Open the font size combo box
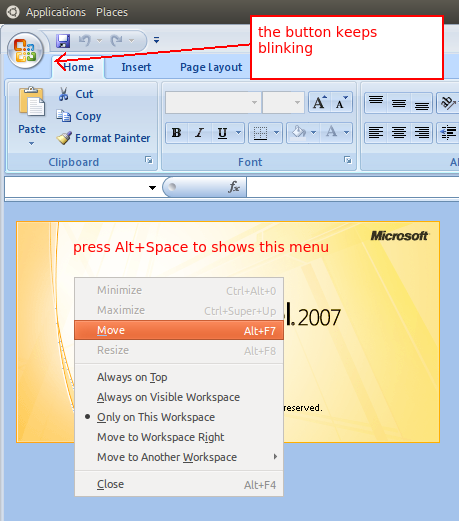The image size is (459, 521). pyautogui.click(x=283, y=102)
